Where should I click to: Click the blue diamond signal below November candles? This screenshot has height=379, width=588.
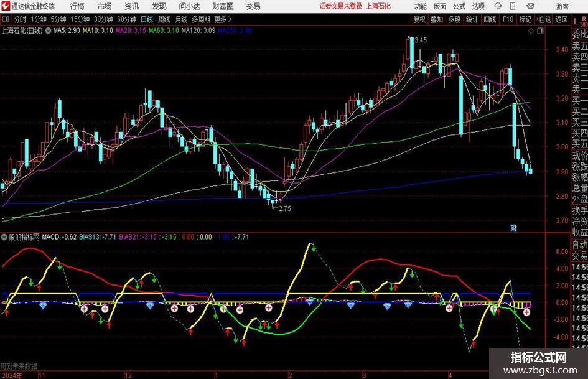[43, 306]
